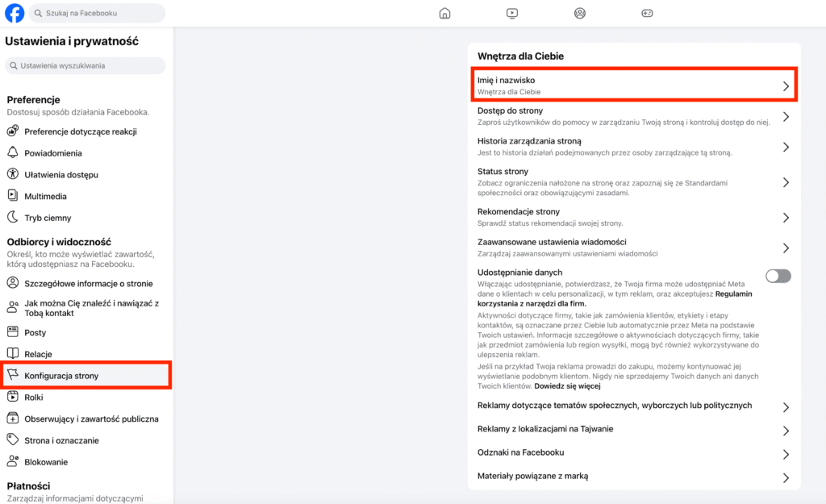826x504 pixels.
Task: Click the Ustawienia i prywatność title
Action: pos(72,41)
